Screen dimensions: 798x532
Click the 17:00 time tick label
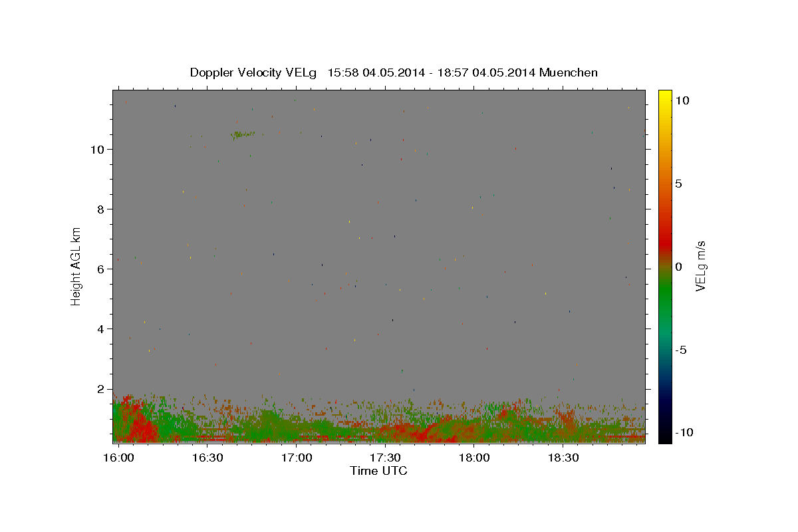(297, 458)
